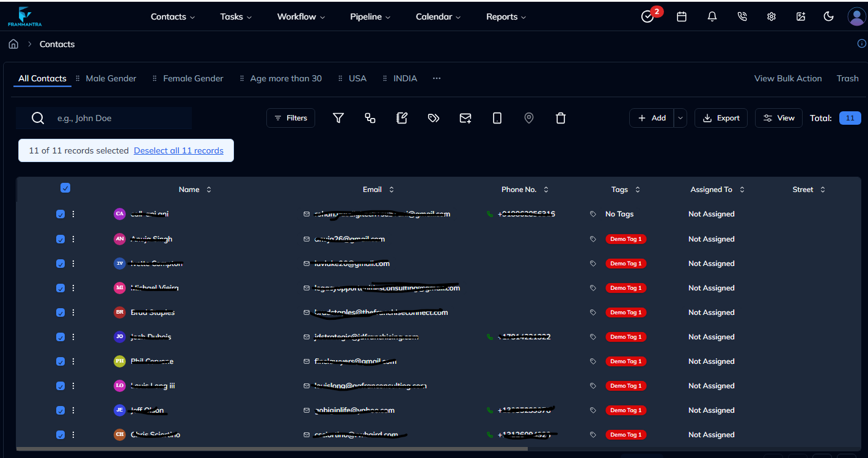
Task: Expand the Contacts menu in navbar
Action: click(x=172, y=17)
